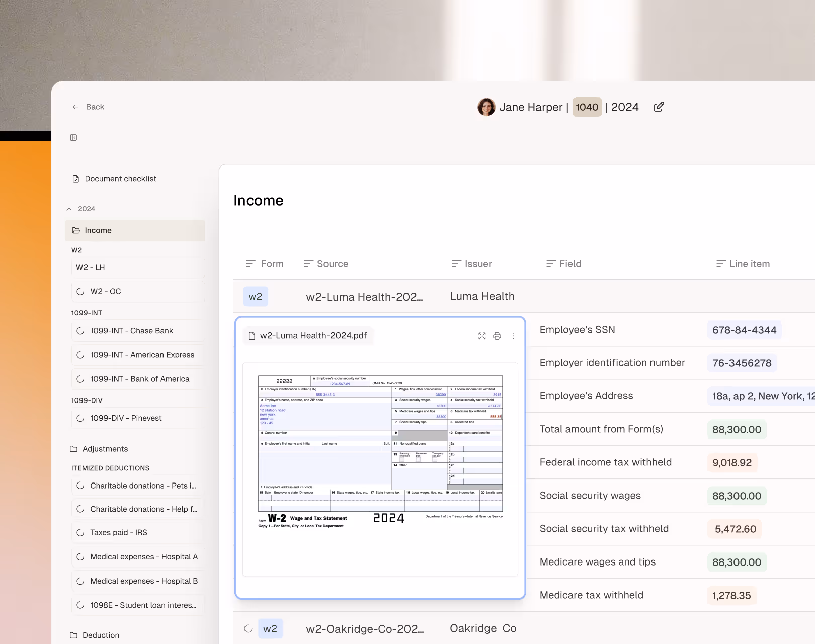Click the spinner icon in Oakridge Co row

pyautogui.click(x=248, y=628)
